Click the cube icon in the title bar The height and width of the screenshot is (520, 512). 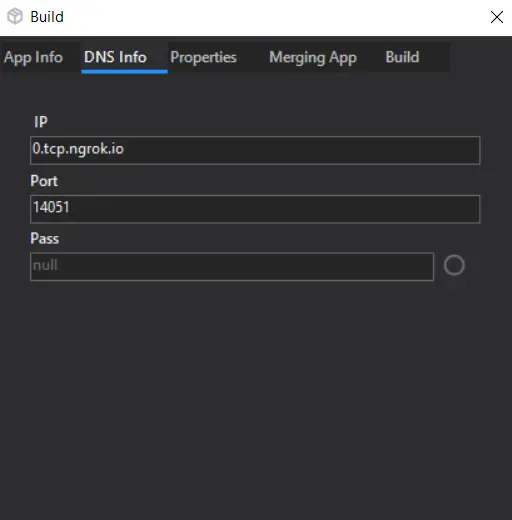coord(15,16)
